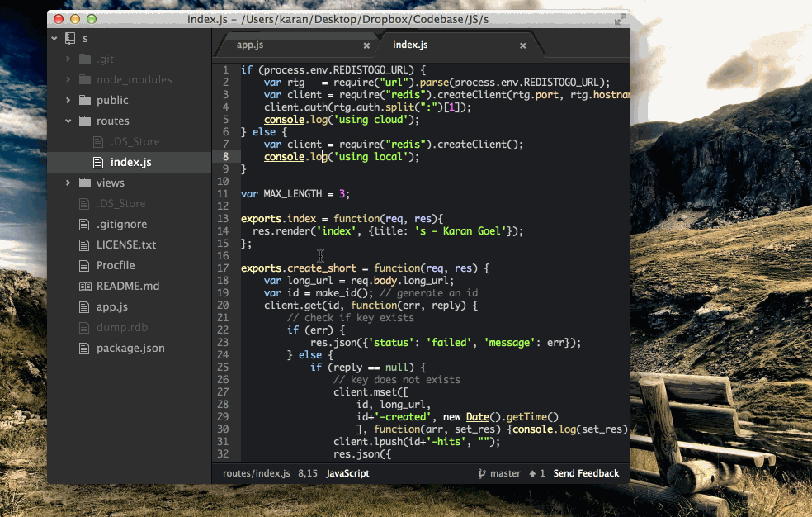This screenshot has height=517, width=812.
Task: Click the commits-ahead arrow icon in status bar
Action: (532, 474)
